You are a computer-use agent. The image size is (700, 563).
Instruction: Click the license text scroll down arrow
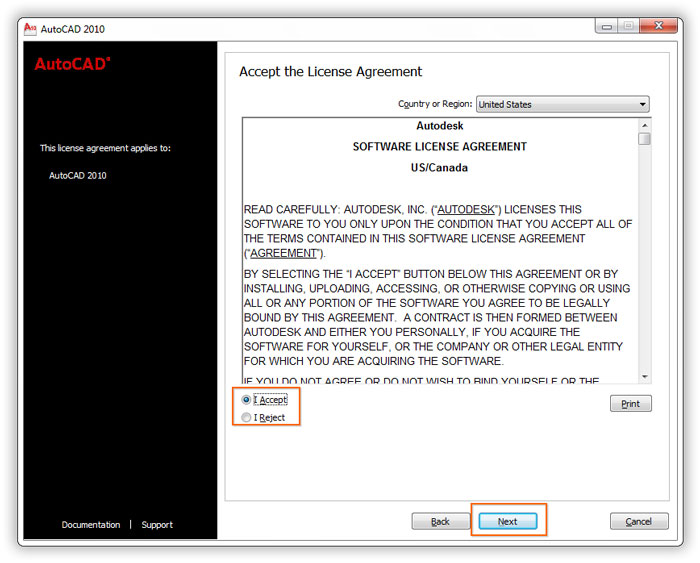pyautogui.click(x=644, y=377)
